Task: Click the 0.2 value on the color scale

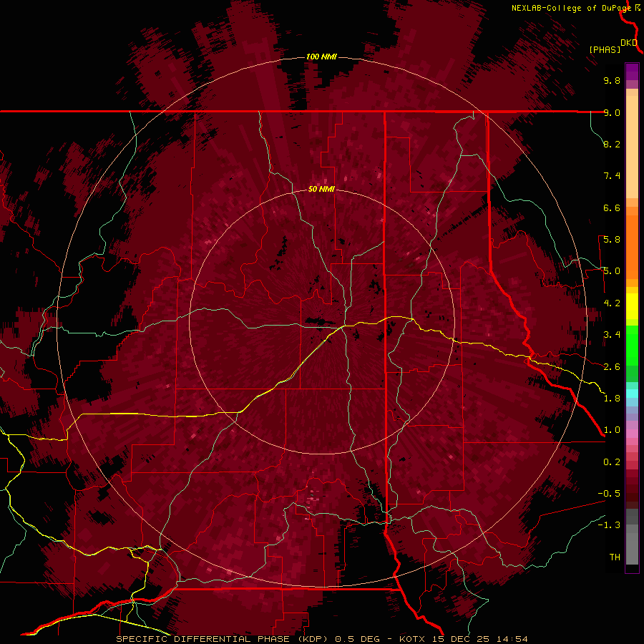Action: (612, 462)
